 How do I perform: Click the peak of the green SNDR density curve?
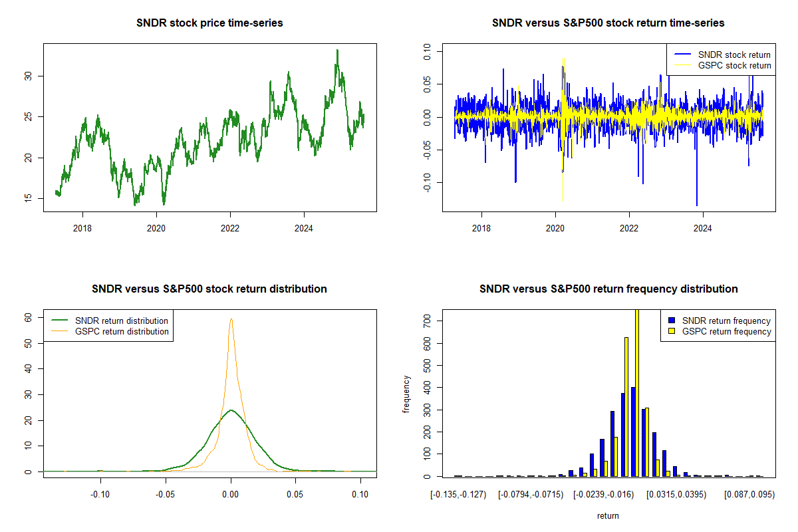coord(231,410)
